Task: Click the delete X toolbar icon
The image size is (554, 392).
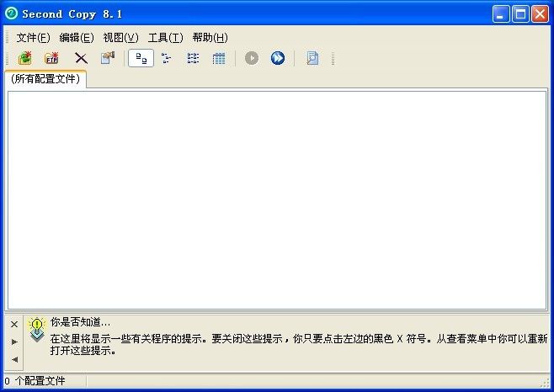Action: [81, 58]
